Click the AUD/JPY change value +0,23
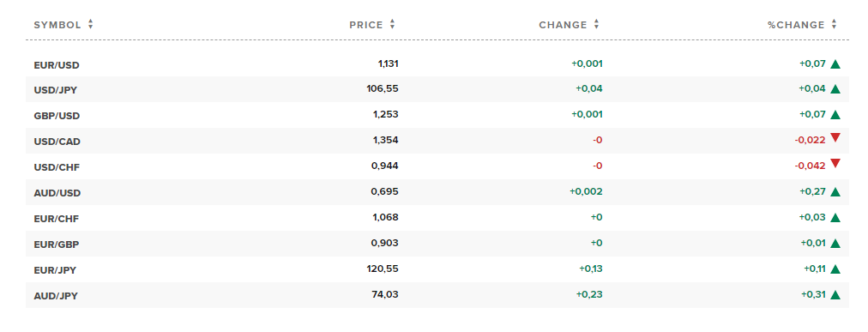The image size is (868, 332). [589, 295]
